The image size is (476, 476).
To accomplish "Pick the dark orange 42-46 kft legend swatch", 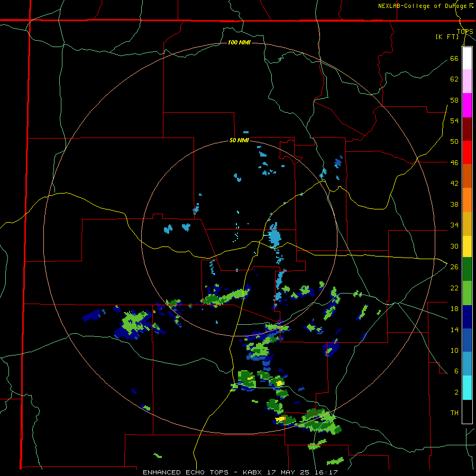I will (x=467, y=176).
